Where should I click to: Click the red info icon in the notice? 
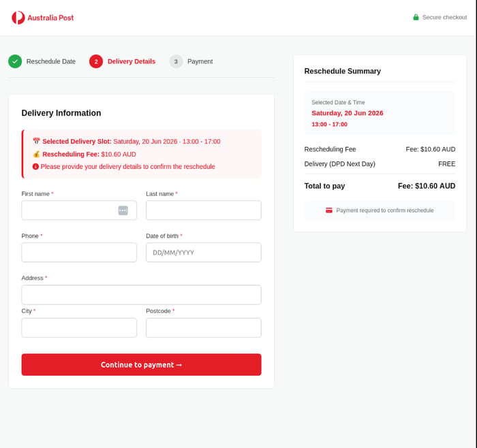[35, 167]
